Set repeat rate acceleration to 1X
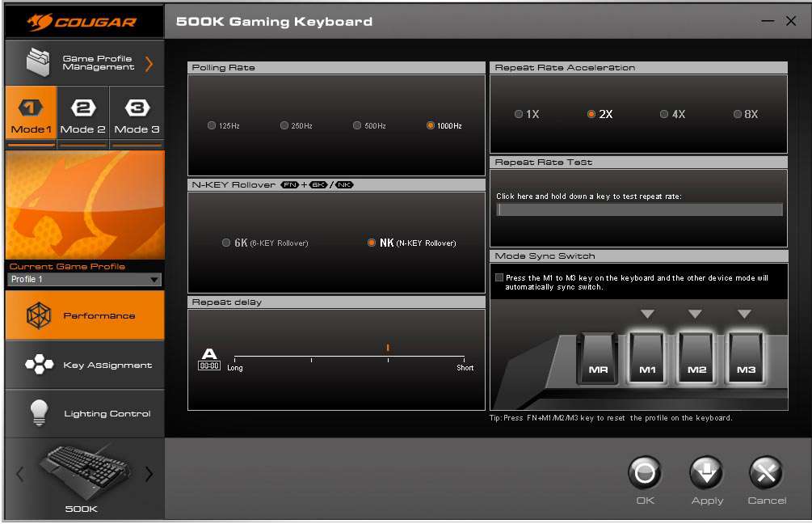 pos(519,114)
